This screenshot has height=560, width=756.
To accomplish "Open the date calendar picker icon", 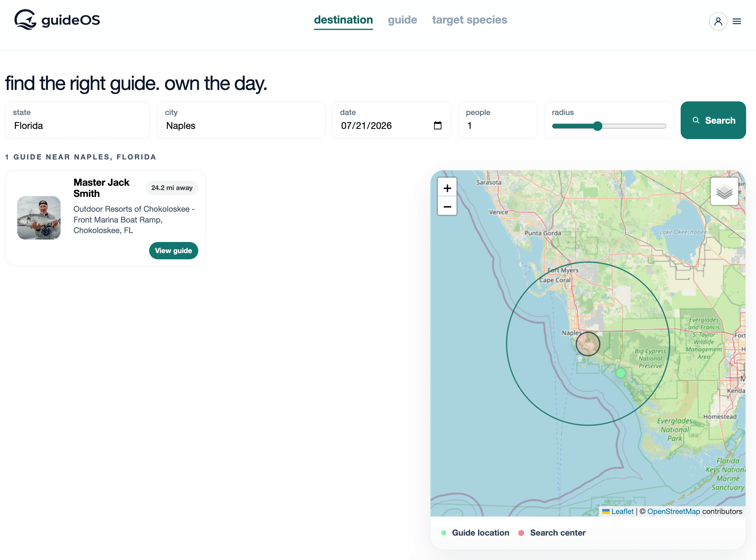I will pos(438,125).
